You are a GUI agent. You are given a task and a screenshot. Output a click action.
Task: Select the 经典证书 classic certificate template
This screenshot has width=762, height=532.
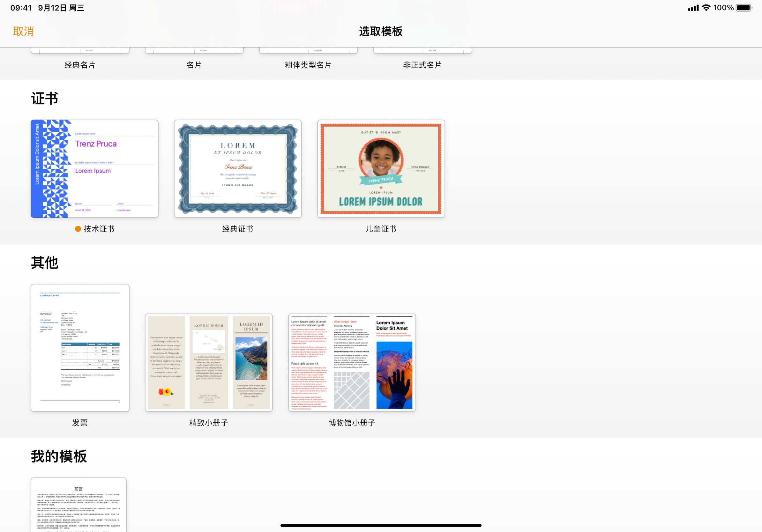pos(238,169)
